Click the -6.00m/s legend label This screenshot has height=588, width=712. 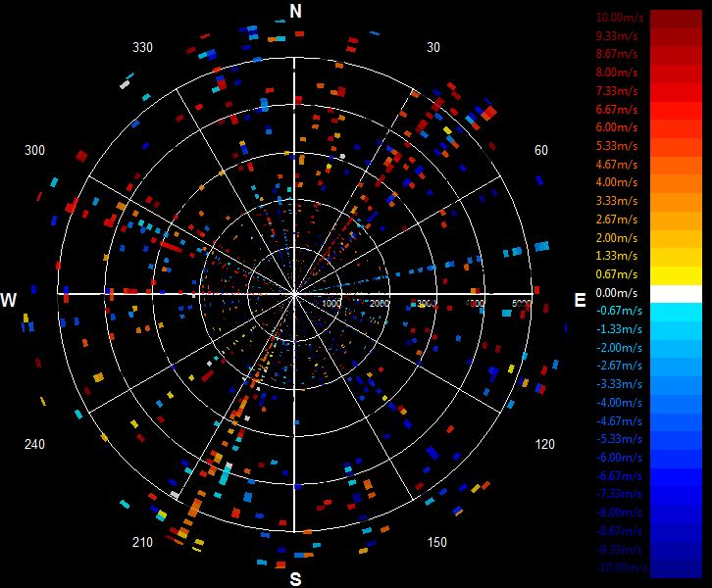pos(620,458)
